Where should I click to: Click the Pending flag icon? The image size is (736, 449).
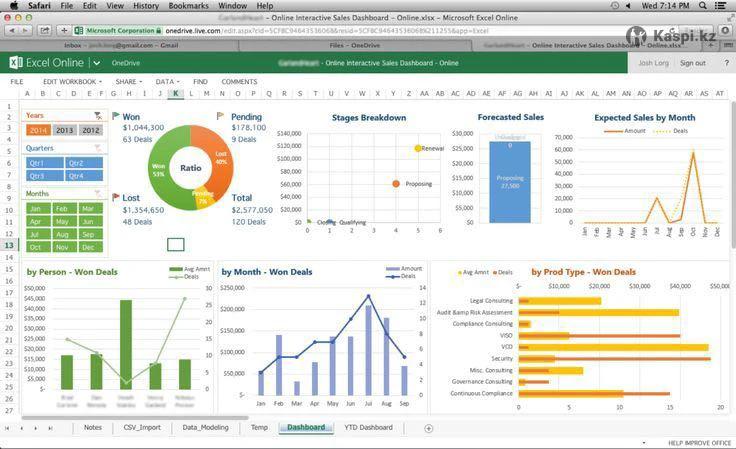(x=220, y=115)
